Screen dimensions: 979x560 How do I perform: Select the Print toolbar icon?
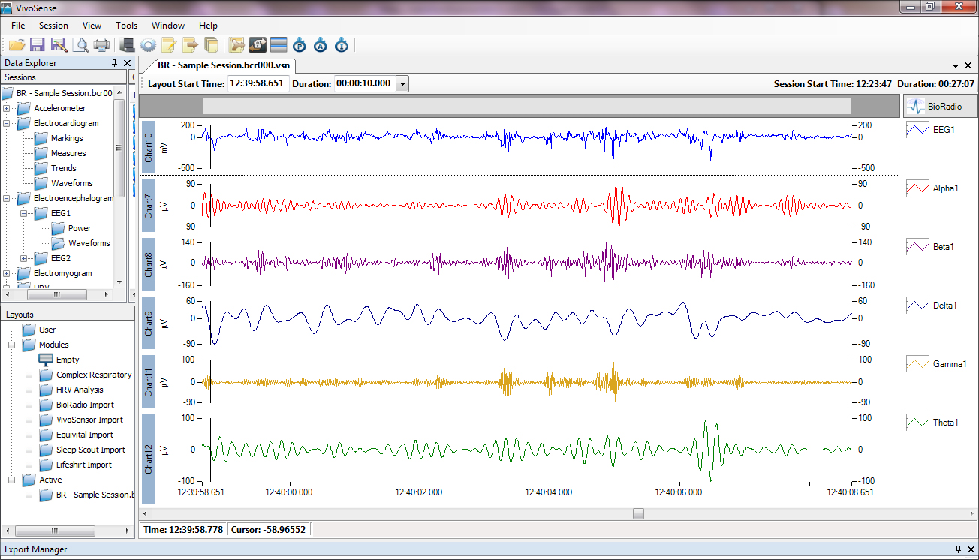[x=101, y=45]
